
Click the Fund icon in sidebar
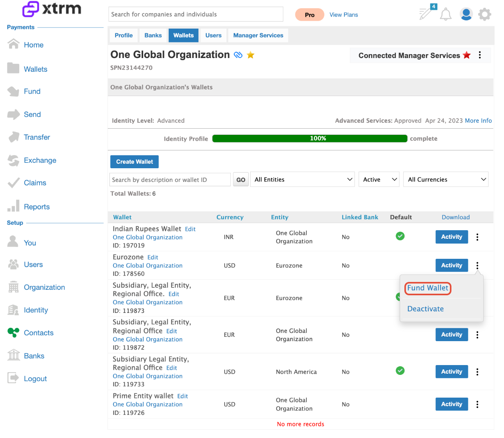(13, 91)
